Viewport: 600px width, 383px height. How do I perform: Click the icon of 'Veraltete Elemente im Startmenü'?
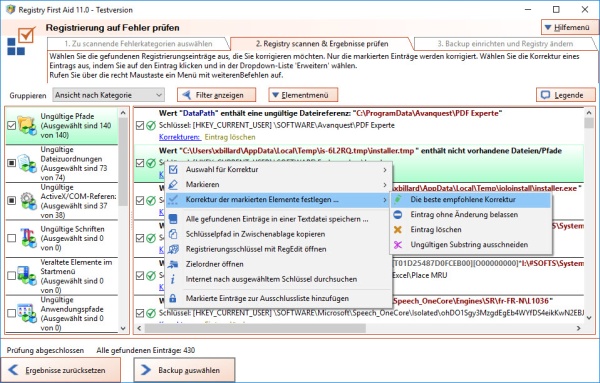[27, 275]
